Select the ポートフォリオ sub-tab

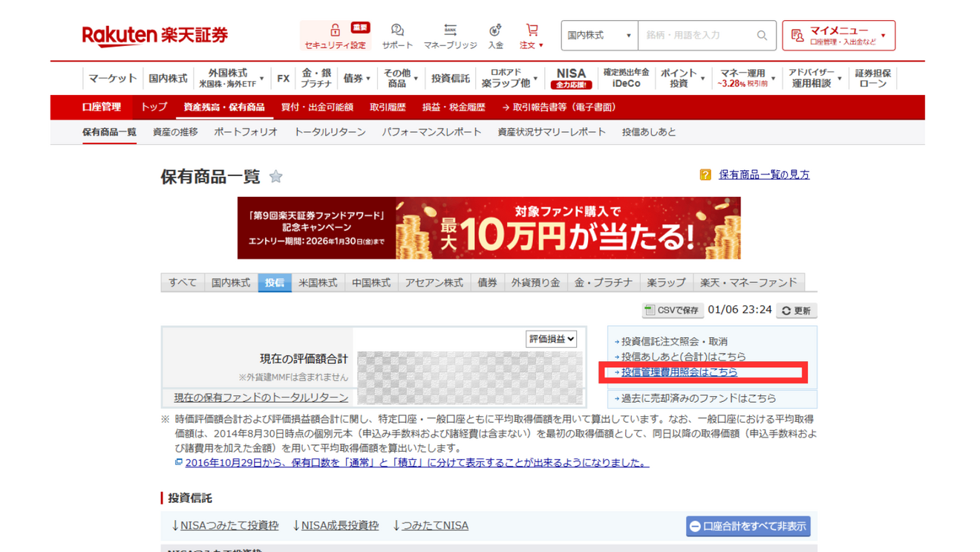[246, 132]
